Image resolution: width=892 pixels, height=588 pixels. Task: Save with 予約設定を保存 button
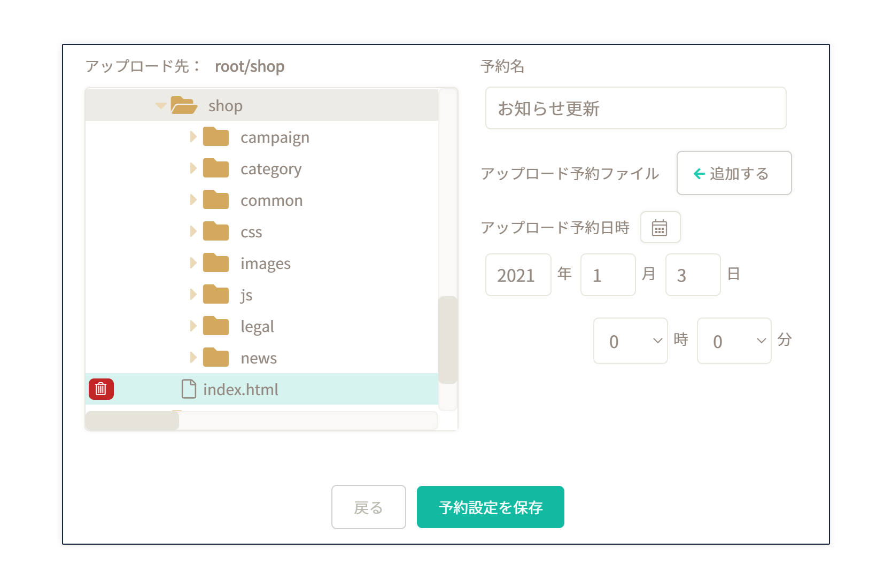(x=491, y=507)
